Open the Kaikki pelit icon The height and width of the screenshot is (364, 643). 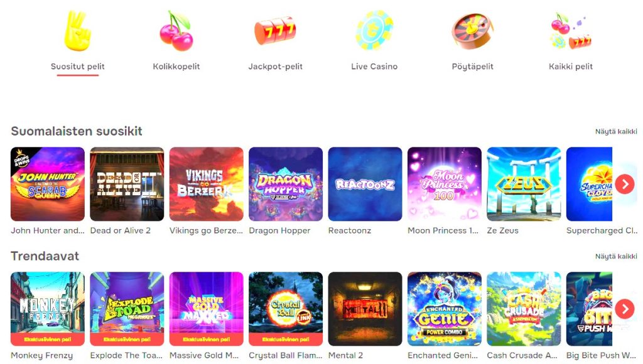point(571,31)
